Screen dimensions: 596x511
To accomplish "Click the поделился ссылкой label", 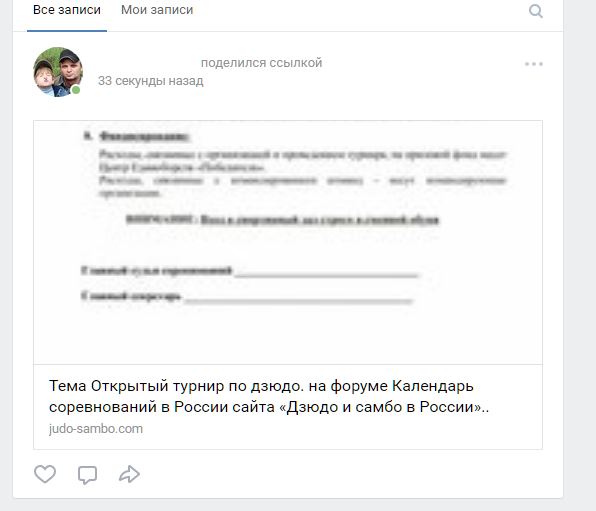I will pyautogui.click(x=262, y=63).
